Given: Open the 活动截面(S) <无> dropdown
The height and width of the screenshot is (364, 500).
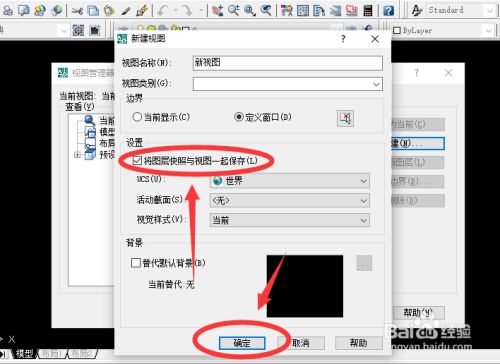Looking at the screenshot, I should 290,201.
